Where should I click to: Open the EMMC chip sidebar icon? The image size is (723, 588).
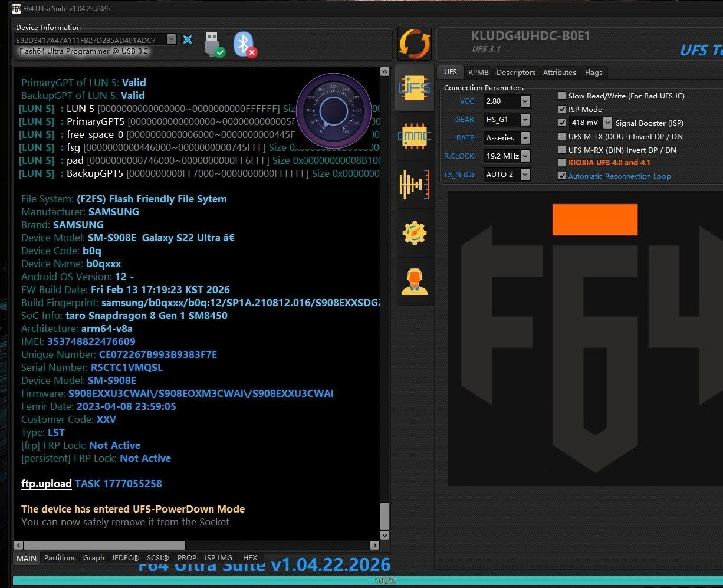tap(415, 137)
